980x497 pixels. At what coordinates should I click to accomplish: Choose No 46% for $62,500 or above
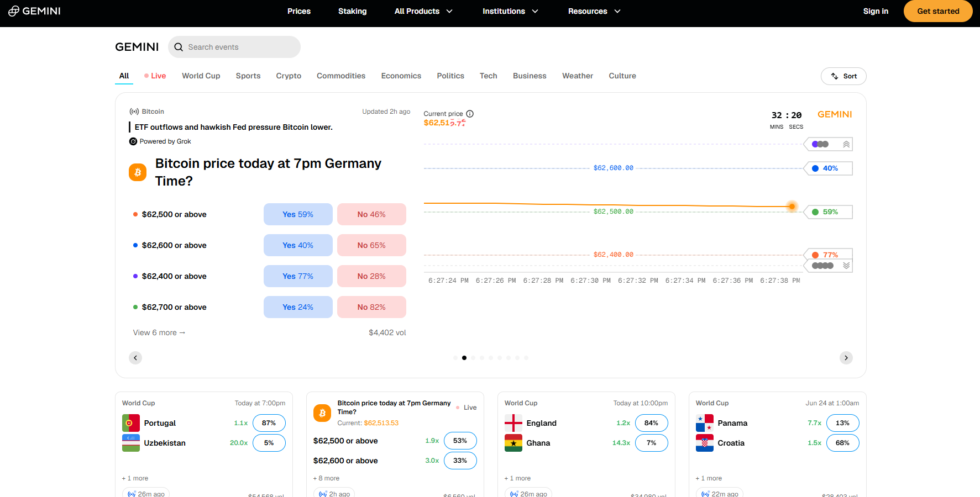click(x=371, y=214)
